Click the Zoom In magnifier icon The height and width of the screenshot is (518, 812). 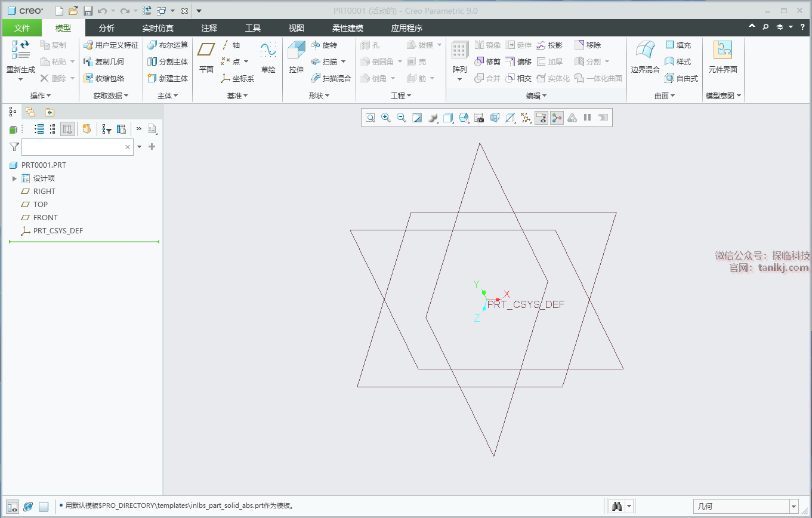(386, 118)
